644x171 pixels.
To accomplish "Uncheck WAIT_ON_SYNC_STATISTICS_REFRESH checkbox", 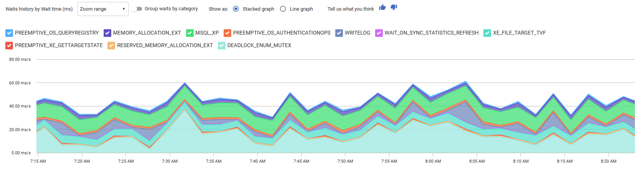I will 379,33.
